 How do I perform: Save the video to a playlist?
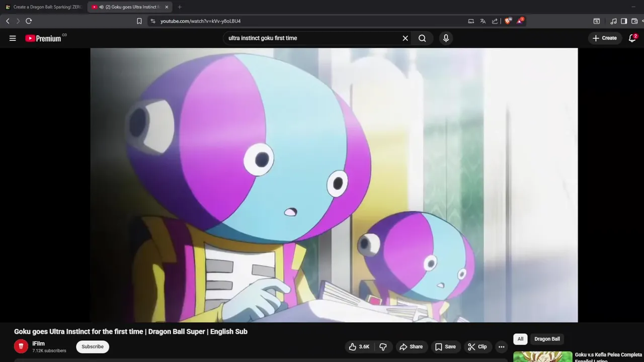445,347
